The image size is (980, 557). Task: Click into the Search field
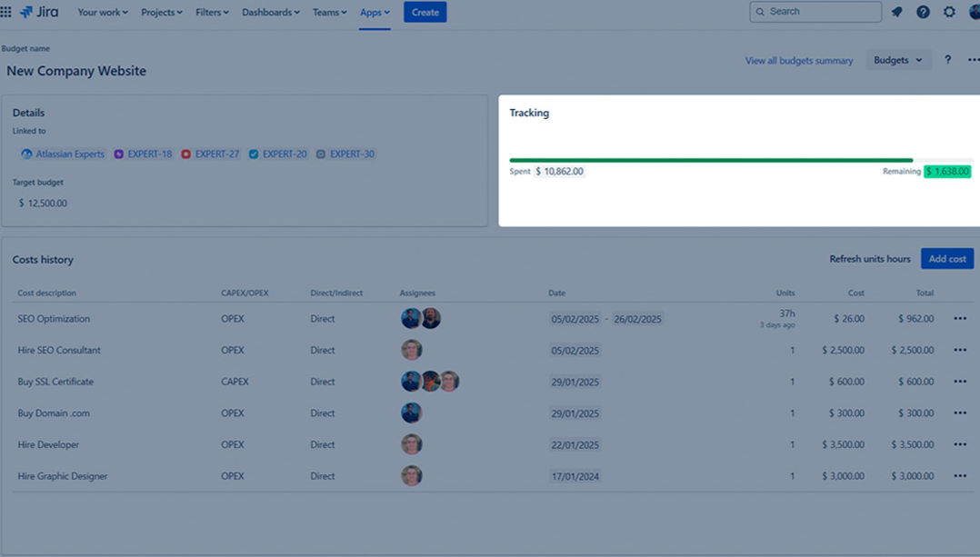pyautogui.click(x=815, y=12)
